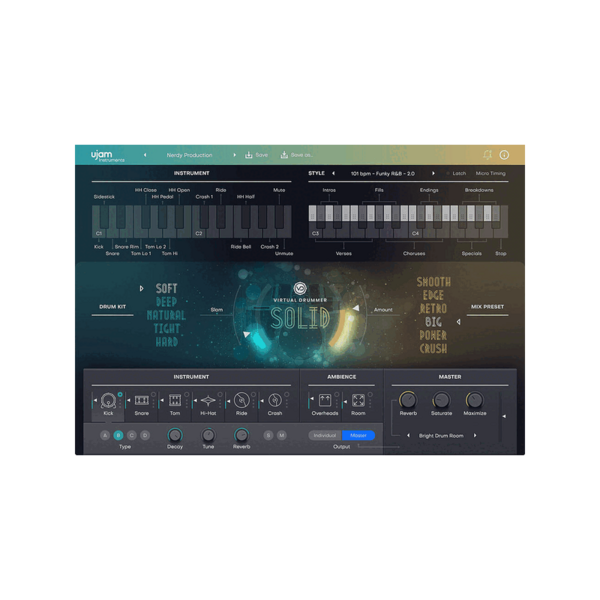Open Micro Timing settings

tap(491, 173)
